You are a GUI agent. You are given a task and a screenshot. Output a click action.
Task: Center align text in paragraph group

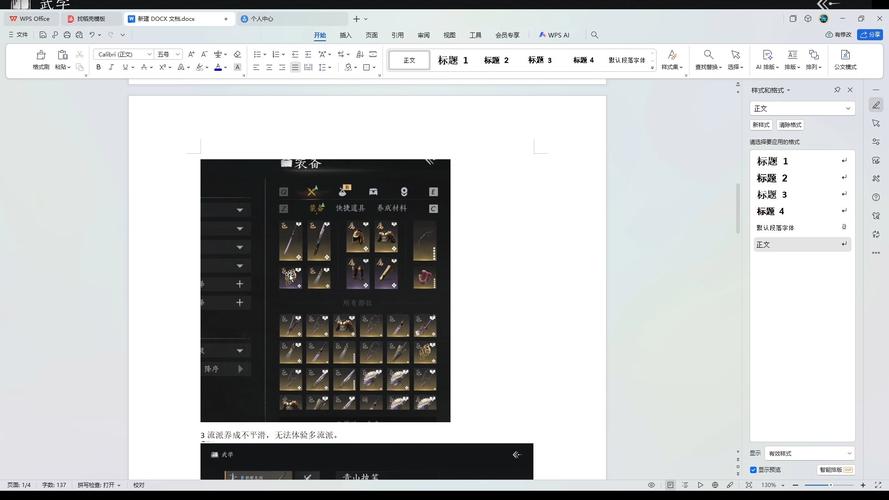[x=269, y=67]
